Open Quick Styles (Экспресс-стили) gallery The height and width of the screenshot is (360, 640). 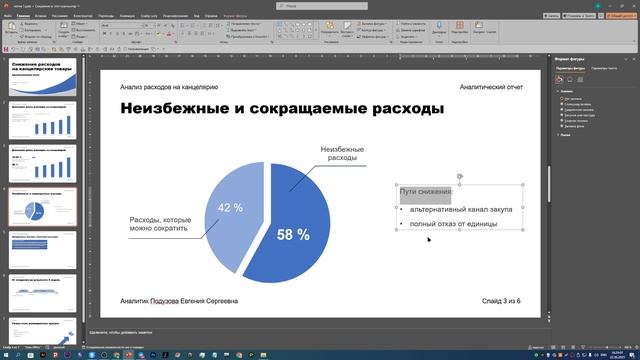pyautogui.click(x=347, y=29)
